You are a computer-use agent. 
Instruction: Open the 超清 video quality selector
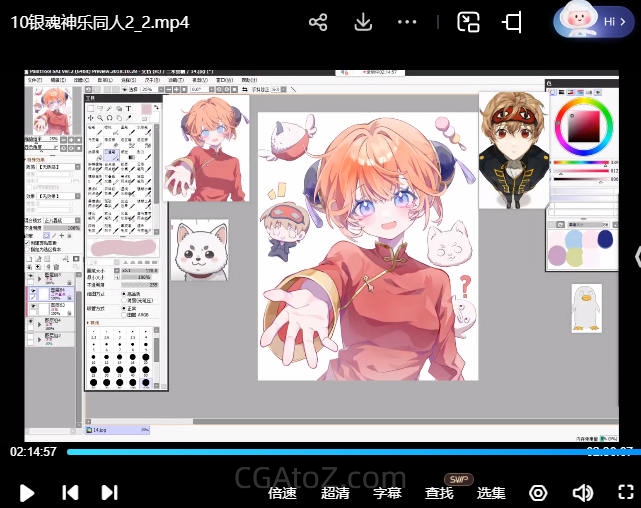[x=335, y=493]
